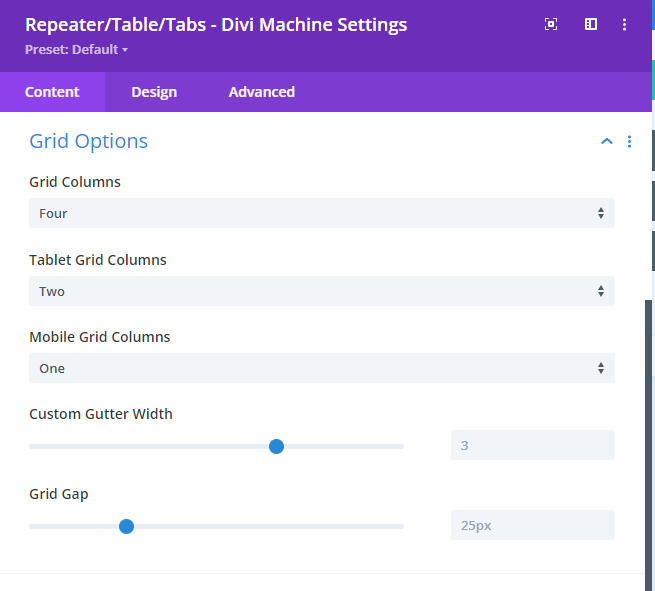Open the Grid Options section three-dot menu
This screenshot has height=591, width=655.
point(629,142)
